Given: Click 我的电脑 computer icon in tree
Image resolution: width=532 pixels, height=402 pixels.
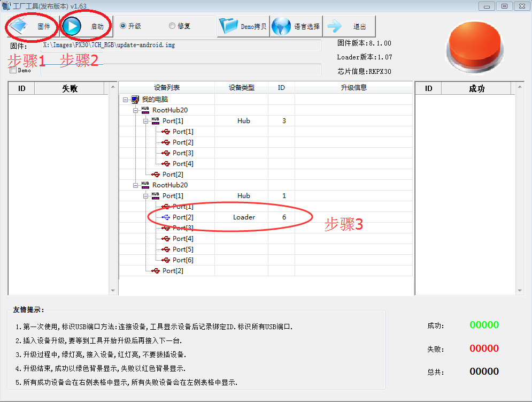Looking at the screenshot, I should [135, 100].
